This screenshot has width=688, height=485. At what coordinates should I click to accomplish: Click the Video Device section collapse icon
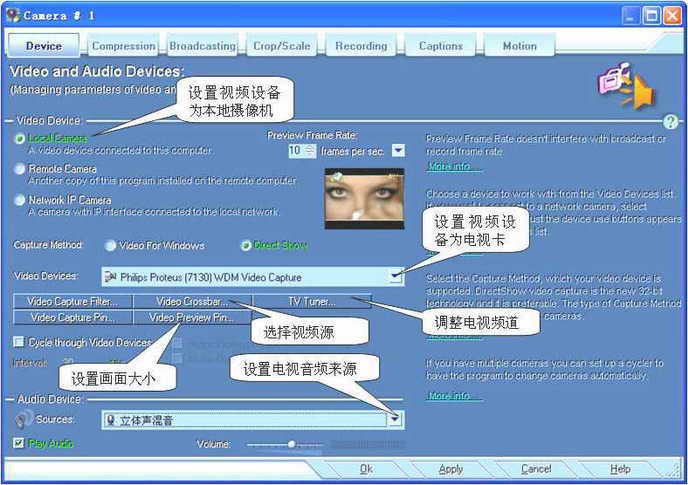[9, 120]
